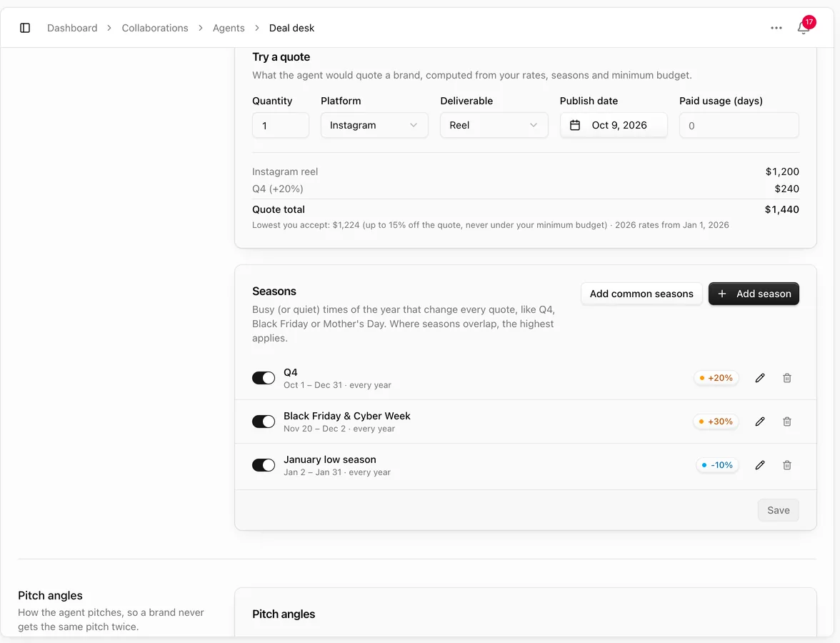Click the 'Instagram reel' line item
This screenshot has height=643, width=840.
(x=285, y=171)
